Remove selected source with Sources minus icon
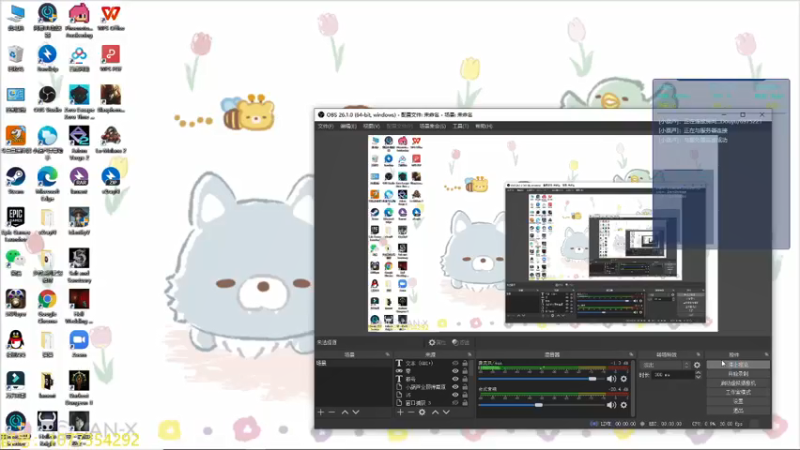 point(411,412)
